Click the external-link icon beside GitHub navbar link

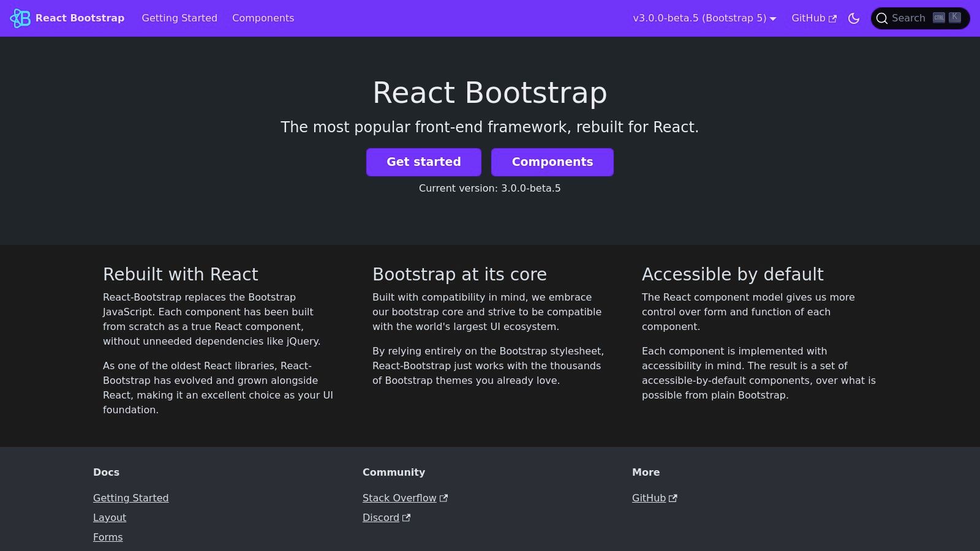834,18
